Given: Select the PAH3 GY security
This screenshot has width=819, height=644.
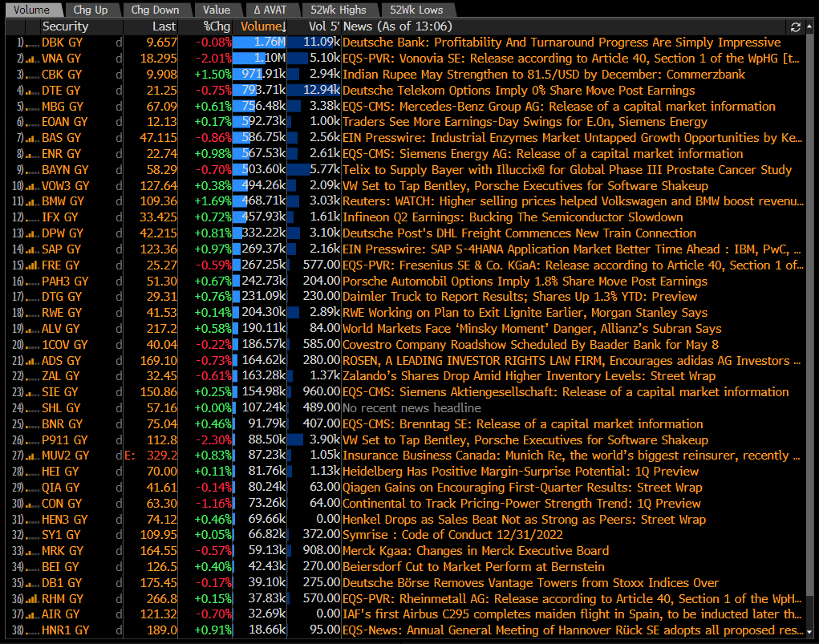Looking at the screenshot, I should 65,281.
